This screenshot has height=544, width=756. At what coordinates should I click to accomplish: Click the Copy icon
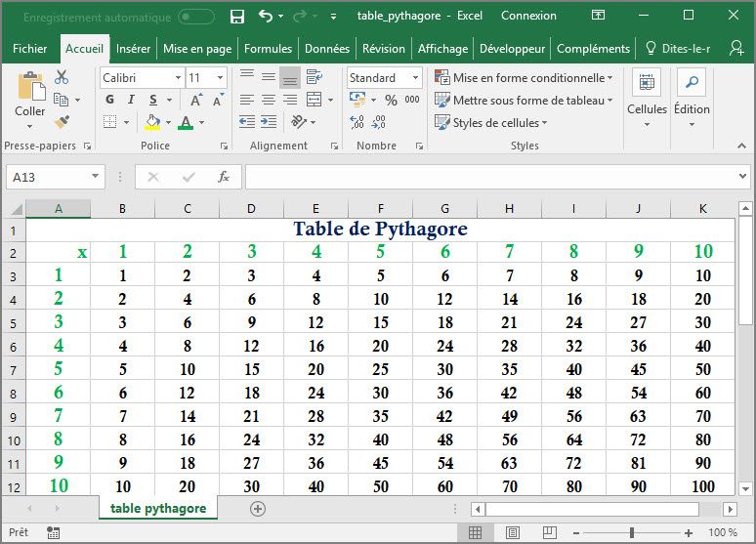[x=62, y=100]
